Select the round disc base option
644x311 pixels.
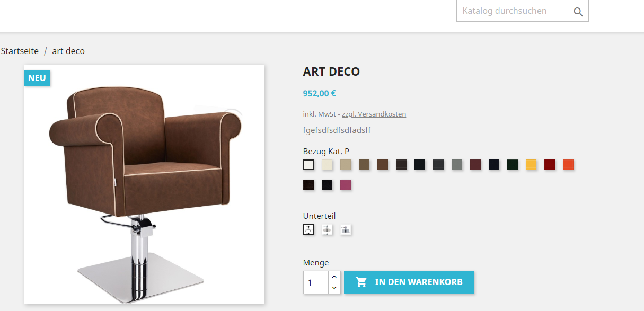327,229
